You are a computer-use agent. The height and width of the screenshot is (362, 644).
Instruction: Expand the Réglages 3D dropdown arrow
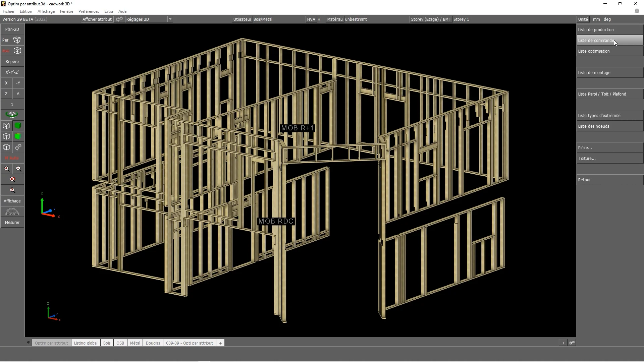[170, 19]
